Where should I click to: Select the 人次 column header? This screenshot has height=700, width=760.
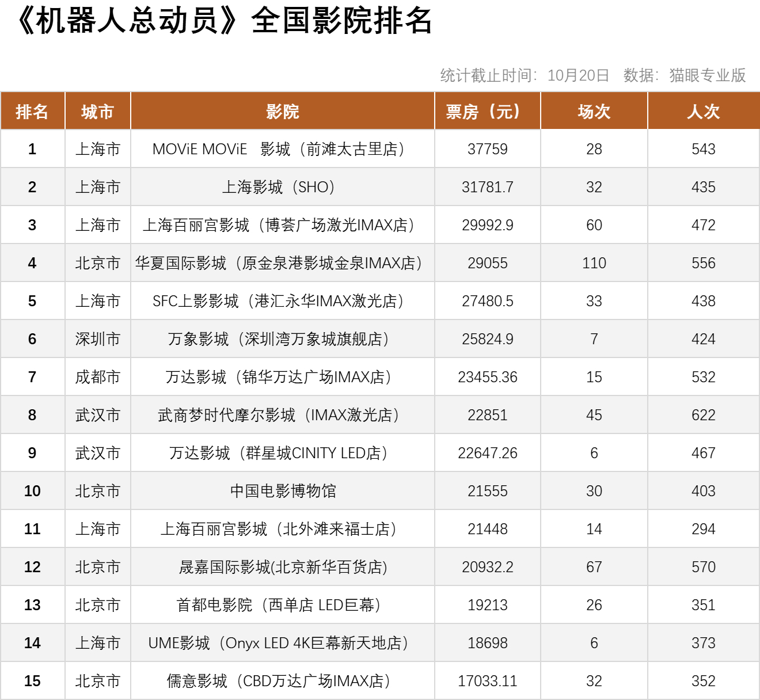point(703,111)
